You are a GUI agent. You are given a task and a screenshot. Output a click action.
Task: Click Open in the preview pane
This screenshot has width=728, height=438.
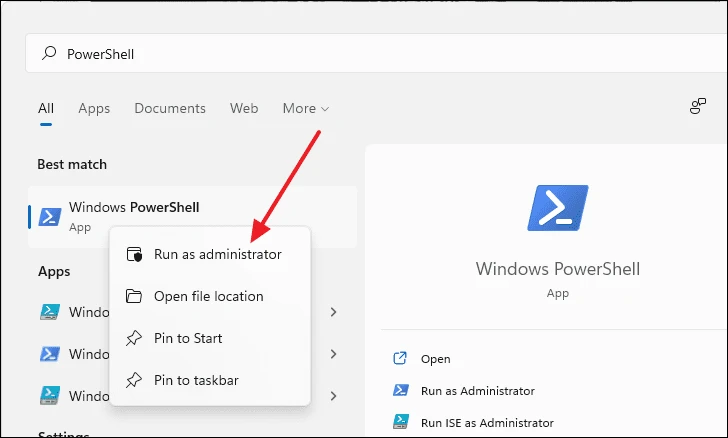click(436, 359)
